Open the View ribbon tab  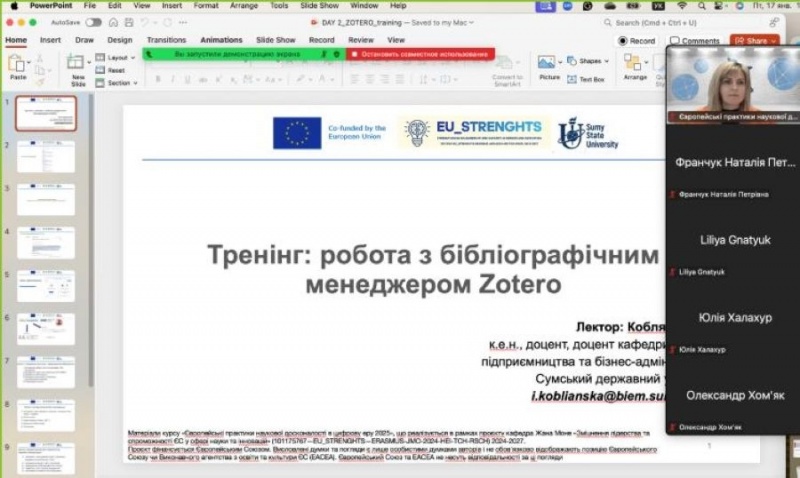pyautogui.click(x=396, y=40)
